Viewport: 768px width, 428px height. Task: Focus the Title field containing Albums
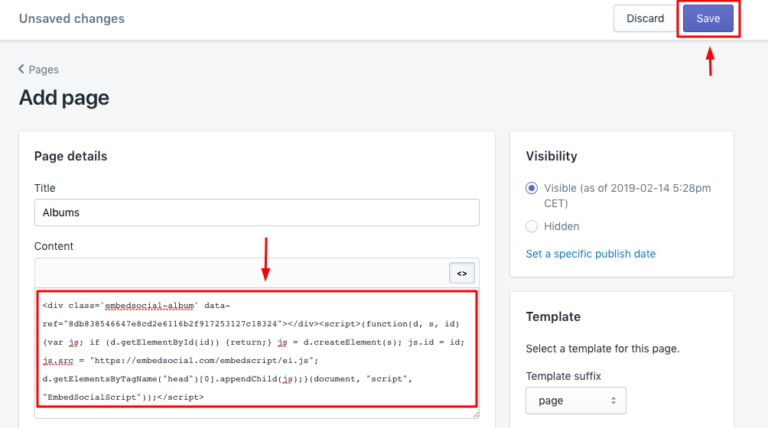tap(256, 213)
